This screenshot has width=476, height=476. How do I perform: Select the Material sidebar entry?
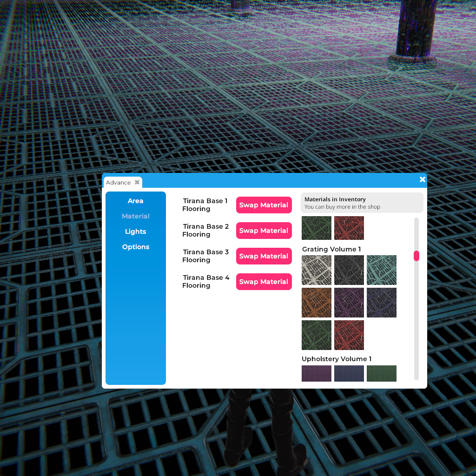pyautogui.click(x=135, y=216)
